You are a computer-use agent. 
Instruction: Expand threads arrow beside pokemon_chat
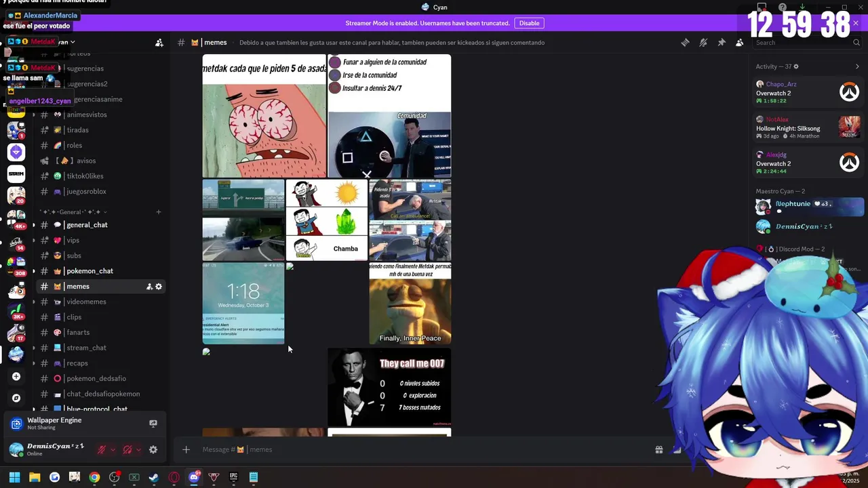[34, 271]
